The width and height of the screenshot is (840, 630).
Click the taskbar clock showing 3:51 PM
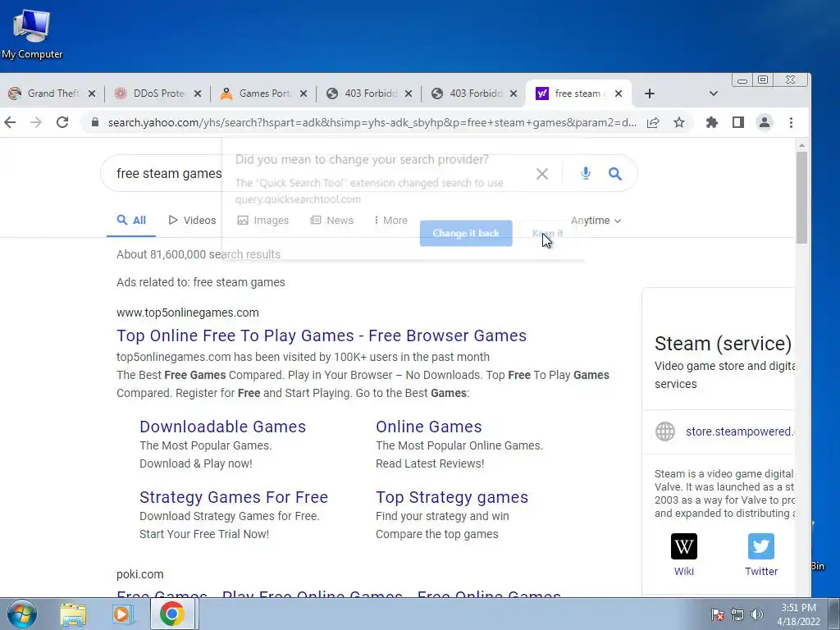pos(798,614)
